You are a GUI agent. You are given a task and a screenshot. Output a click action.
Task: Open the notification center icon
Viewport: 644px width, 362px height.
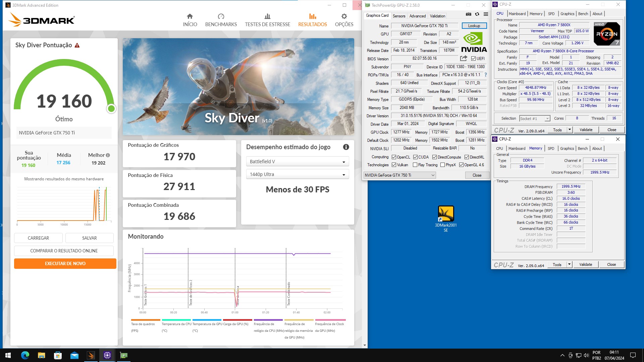(x=633, y=355)
